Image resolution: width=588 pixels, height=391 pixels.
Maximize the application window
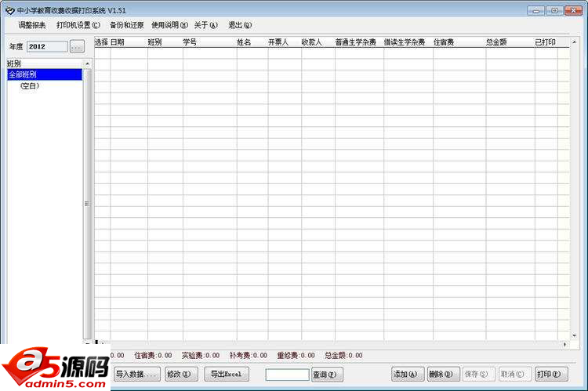554,10
